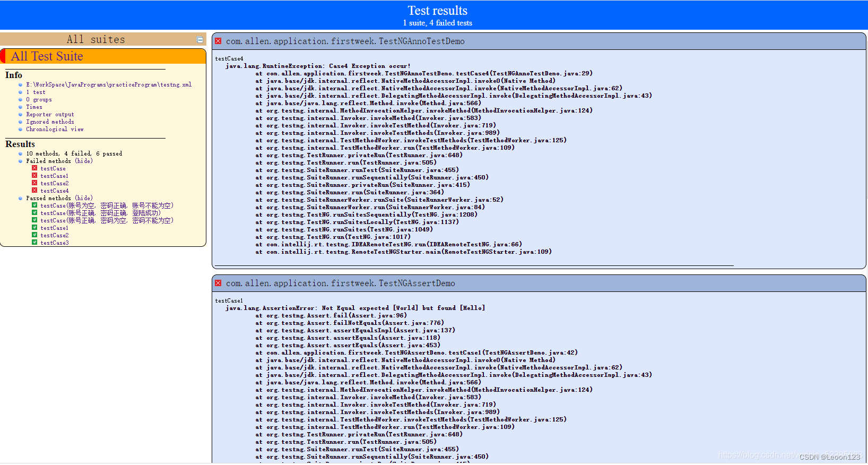Click red failure icon in TestNGAnnoTestDemo header

218,41
